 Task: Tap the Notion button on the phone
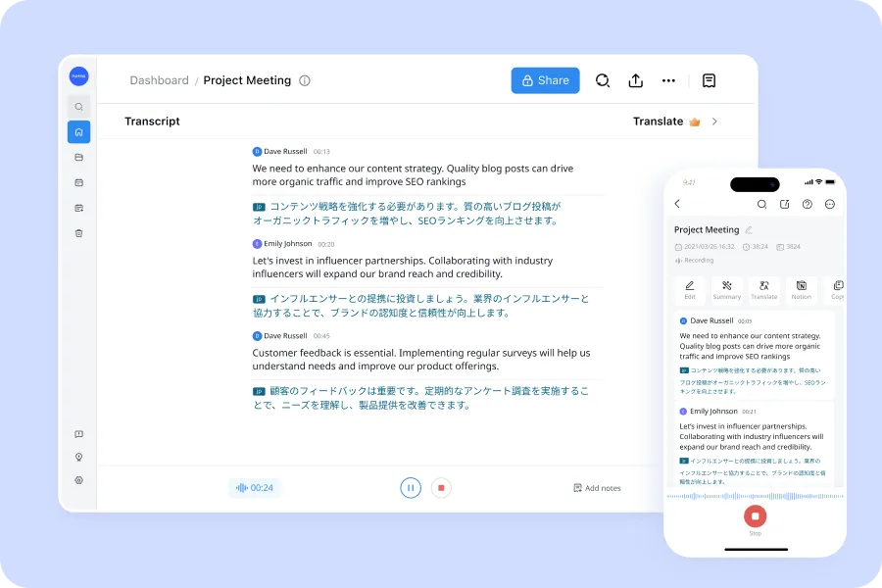[801, 290]
